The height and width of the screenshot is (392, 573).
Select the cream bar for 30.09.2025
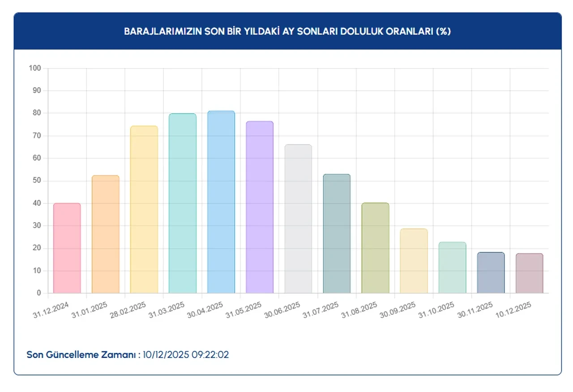point(414,261)
